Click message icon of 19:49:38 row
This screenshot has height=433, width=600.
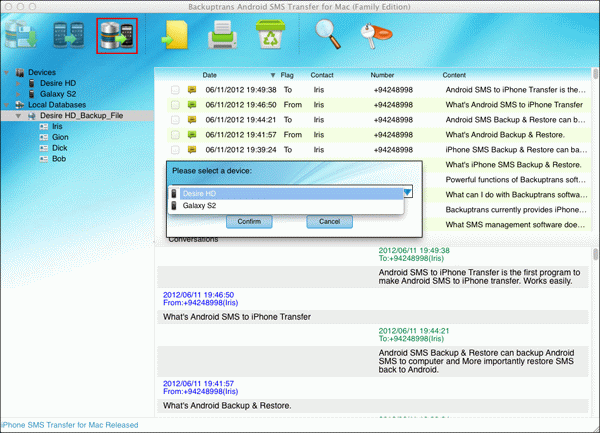(192, 90)
